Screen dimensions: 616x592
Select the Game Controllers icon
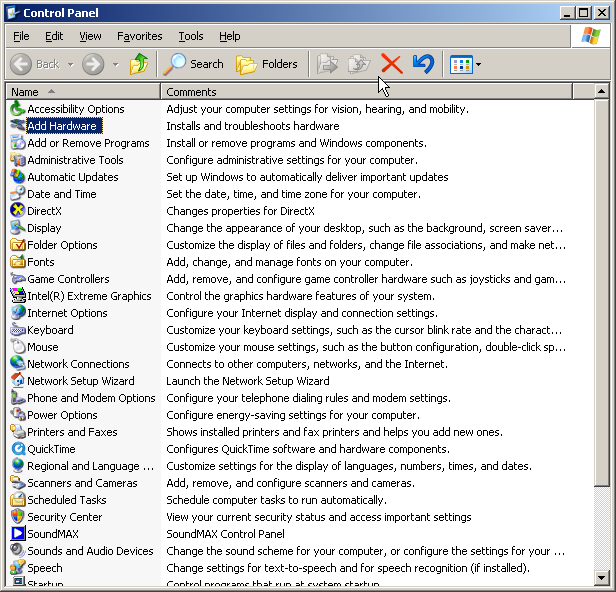click(x=17, y=279)
